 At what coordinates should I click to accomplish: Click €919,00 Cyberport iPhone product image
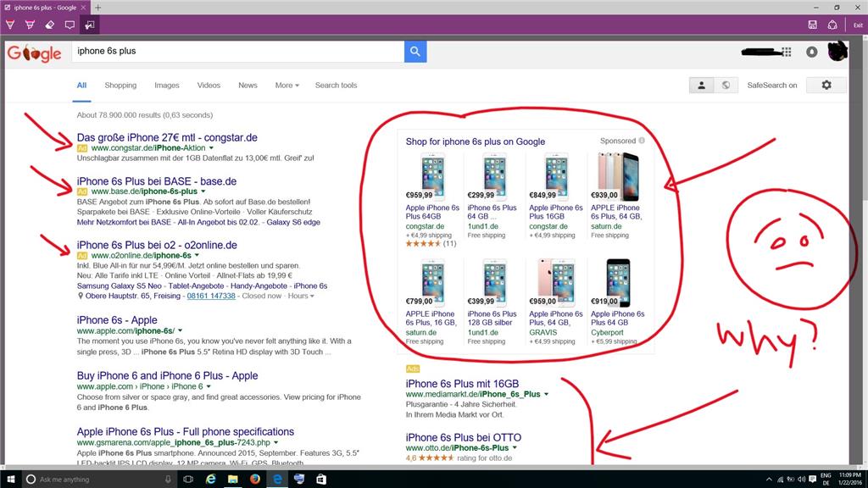[618, 283]
